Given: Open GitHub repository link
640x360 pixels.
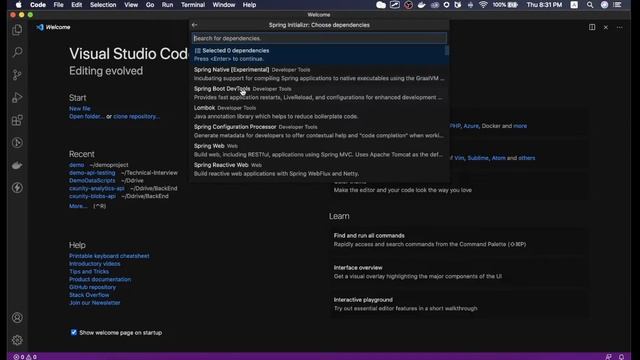Looking at the screenshot, I should pos(92,287).
